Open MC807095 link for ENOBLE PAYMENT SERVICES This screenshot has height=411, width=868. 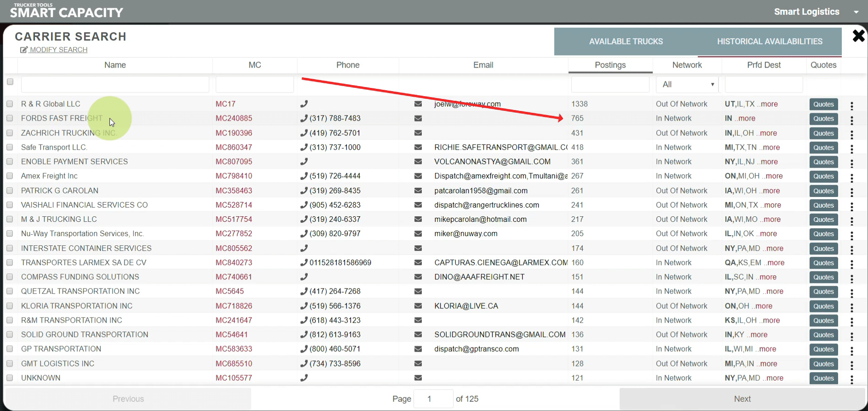[234, 162]
